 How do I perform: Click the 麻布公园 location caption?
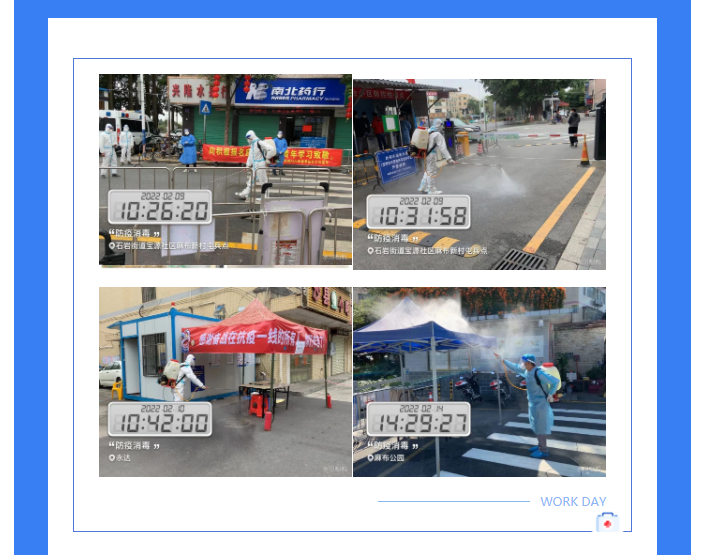(386, 458)
